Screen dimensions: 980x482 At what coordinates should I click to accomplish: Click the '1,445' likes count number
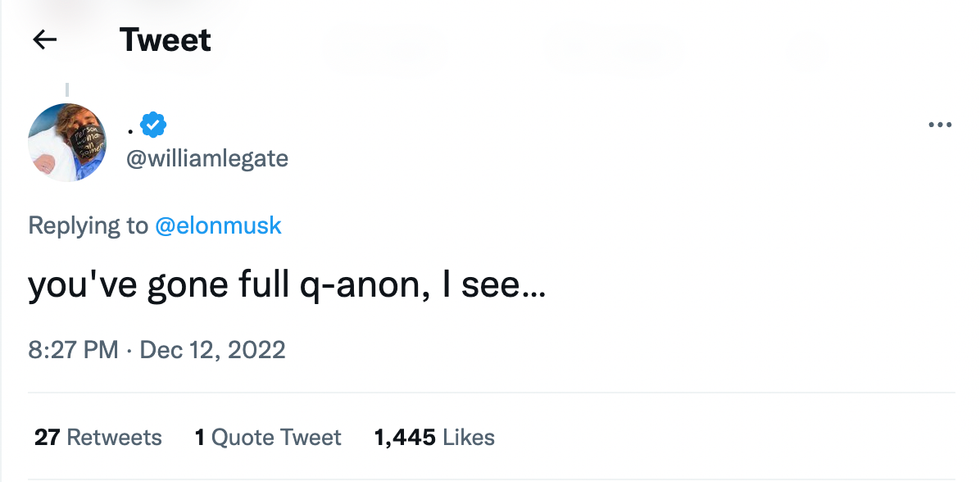[404, 437]
